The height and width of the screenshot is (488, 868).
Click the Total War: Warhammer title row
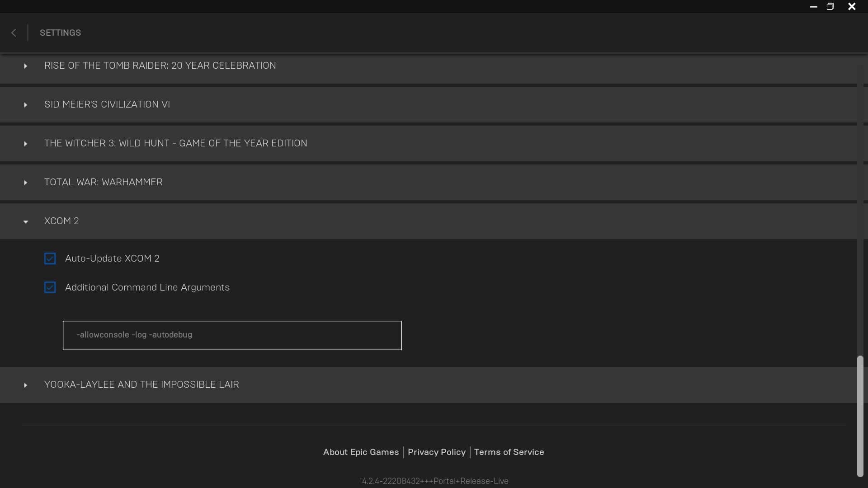pos(103,182)
